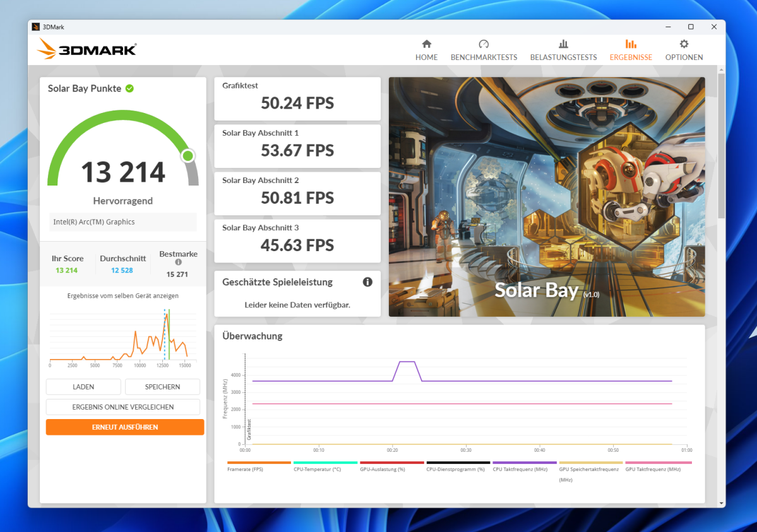
Task: Open the BENCHMARKTESTS tab
Action: [x=484, y=50]
